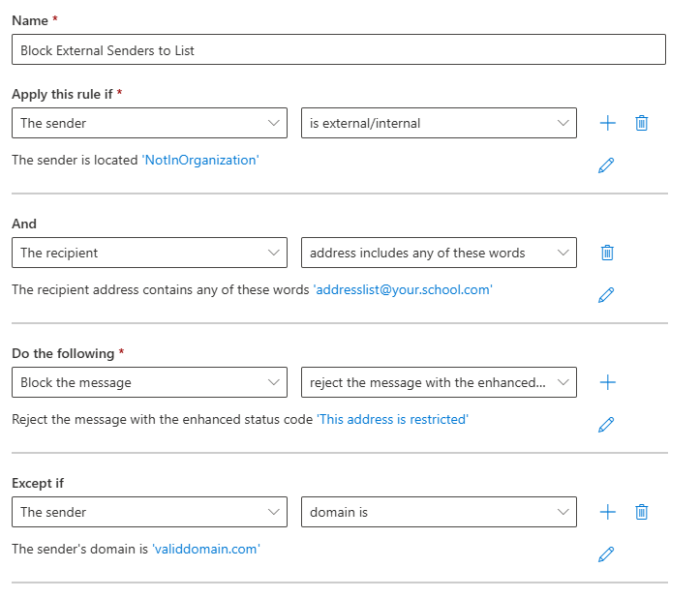The image size is (700, 598).
Task: Edit the 'NotInOrganization' sender location
Action: 606,164
